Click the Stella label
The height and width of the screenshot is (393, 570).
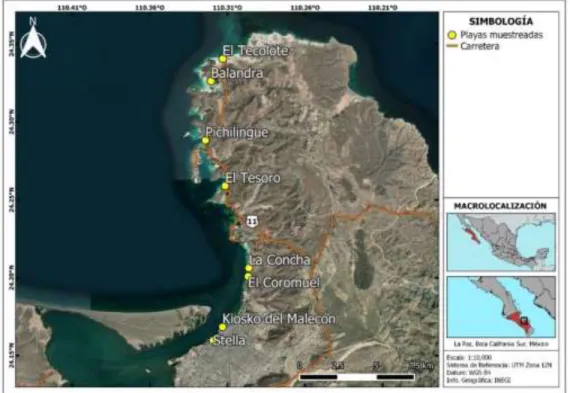point(229,341)
